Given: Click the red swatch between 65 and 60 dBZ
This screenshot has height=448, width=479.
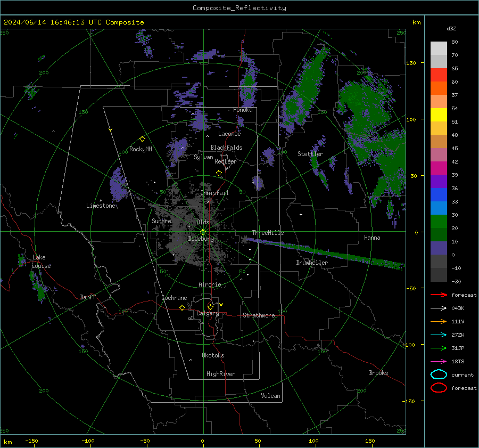Looking at the screenshot, I should (x=439, y=75).
